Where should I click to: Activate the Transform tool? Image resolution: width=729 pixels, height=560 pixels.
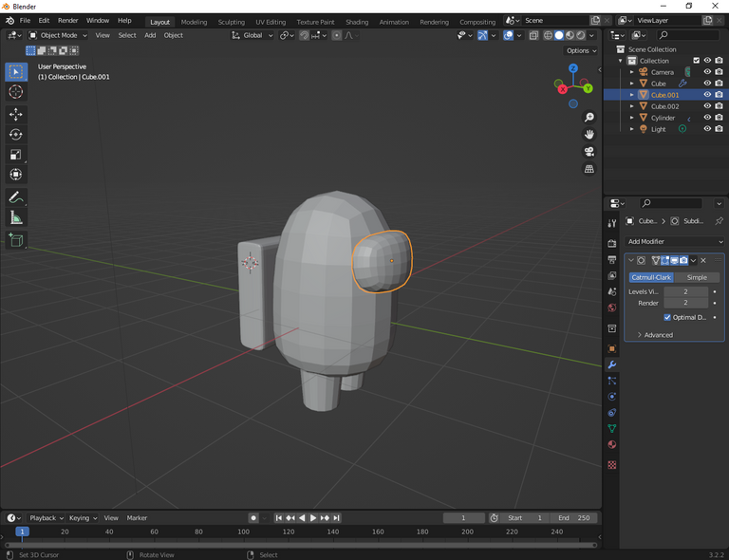(16, 175)
